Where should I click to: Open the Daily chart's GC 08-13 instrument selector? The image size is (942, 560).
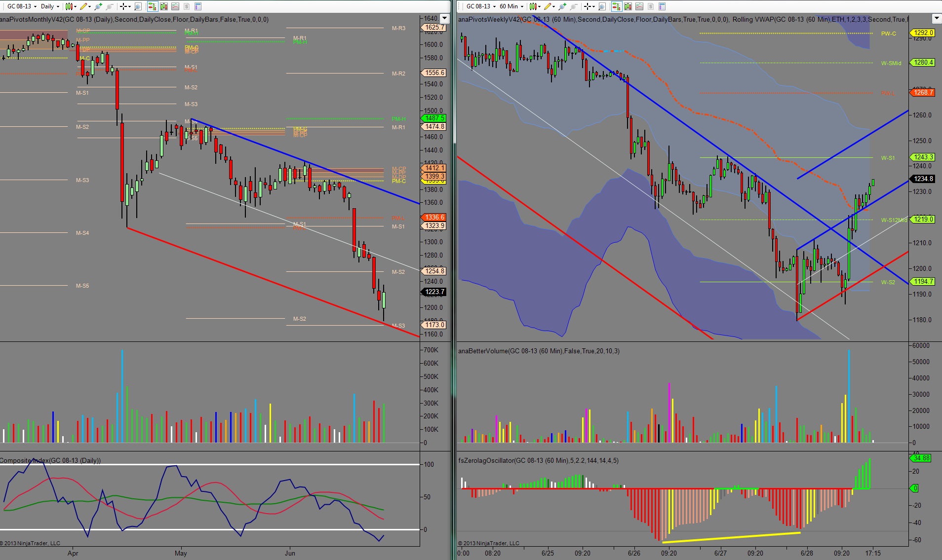click(x=22, y=6)
